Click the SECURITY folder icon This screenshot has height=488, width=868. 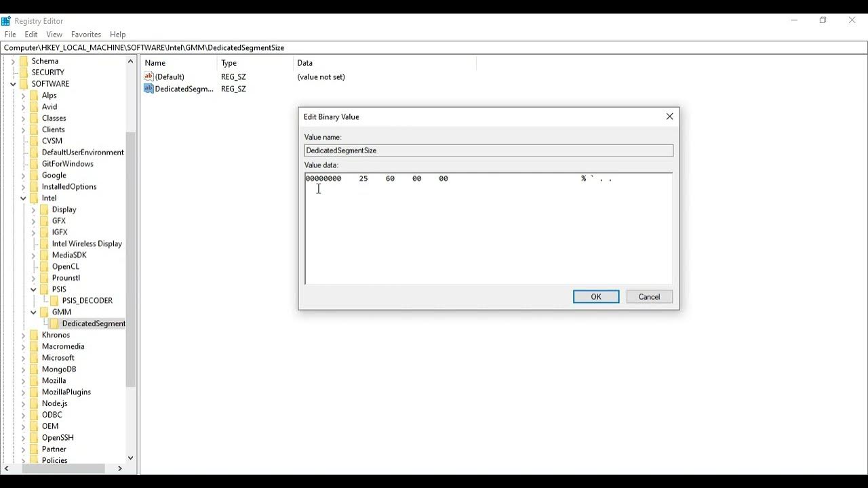[24, 73]
